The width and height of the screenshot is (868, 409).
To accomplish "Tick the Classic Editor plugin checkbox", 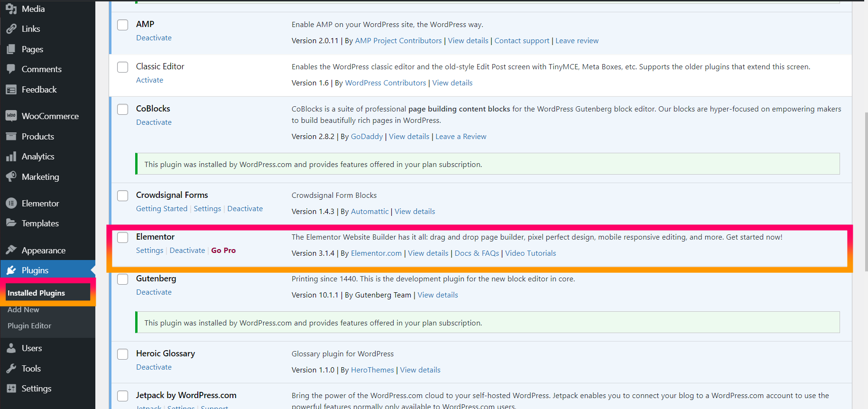I will coord(123,67).
